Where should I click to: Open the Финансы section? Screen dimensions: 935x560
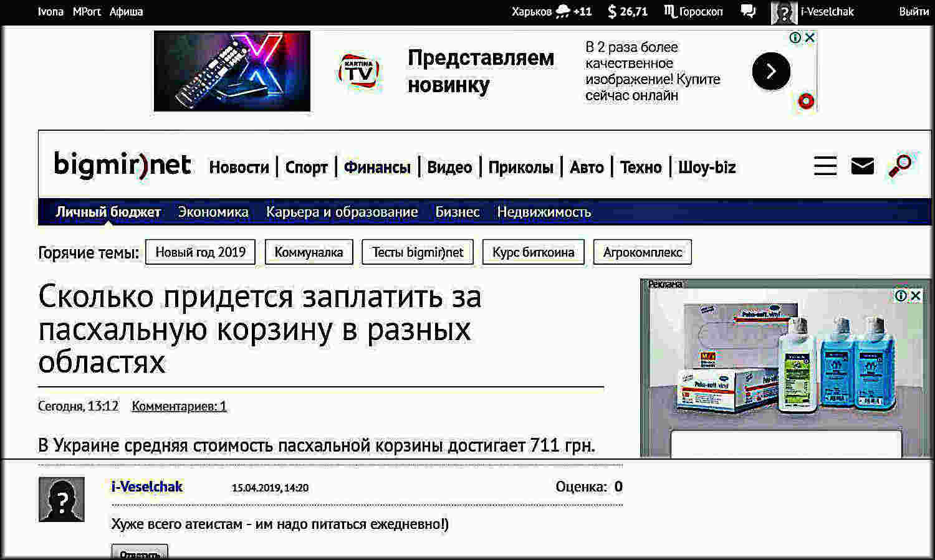coord(377,168)
